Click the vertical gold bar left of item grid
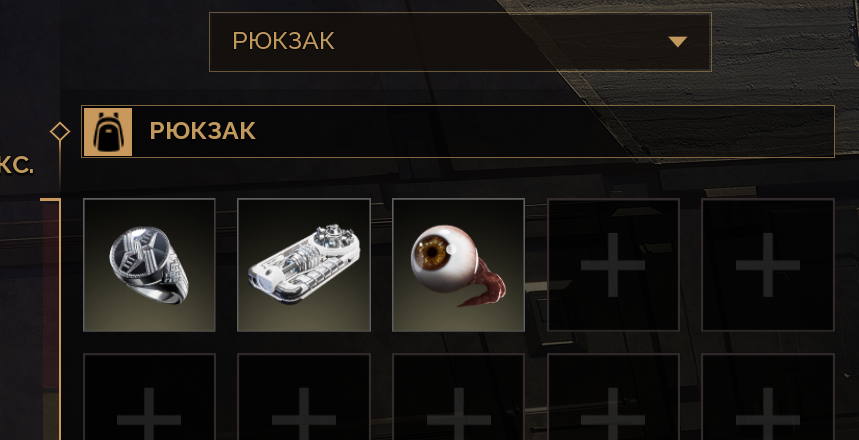Viewport: 859px width, 440px height. point(59,319)
